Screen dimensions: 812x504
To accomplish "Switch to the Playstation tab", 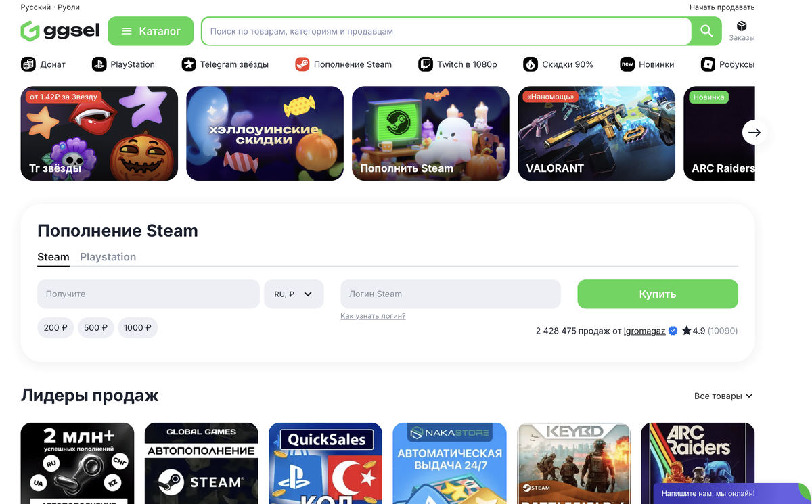I will coord(108,257).
